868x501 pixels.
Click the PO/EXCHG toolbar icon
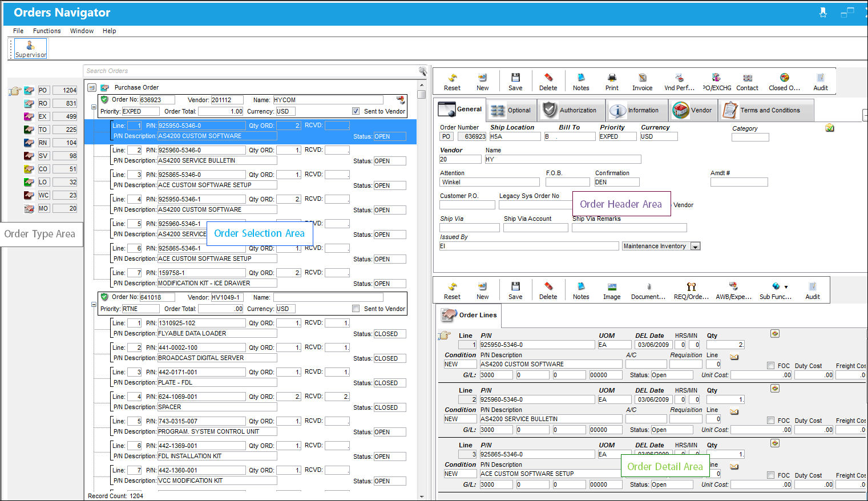point(717,82)
